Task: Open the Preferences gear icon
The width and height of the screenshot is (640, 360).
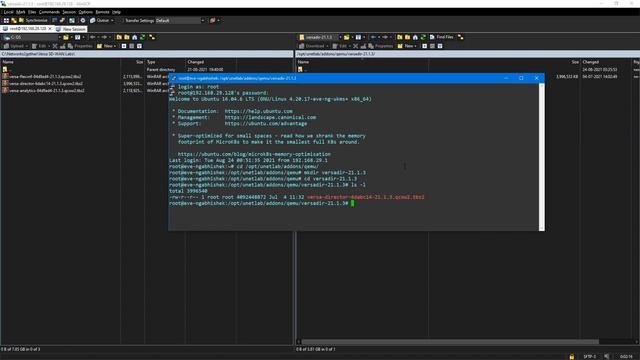Action: pyautogui.click(x=83, y=20)
